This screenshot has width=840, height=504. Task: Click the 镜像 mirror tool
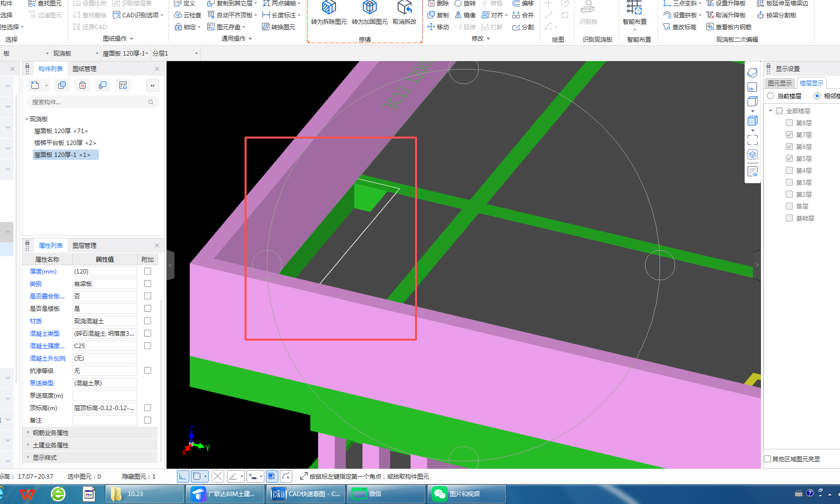click(x=465, y=15)
